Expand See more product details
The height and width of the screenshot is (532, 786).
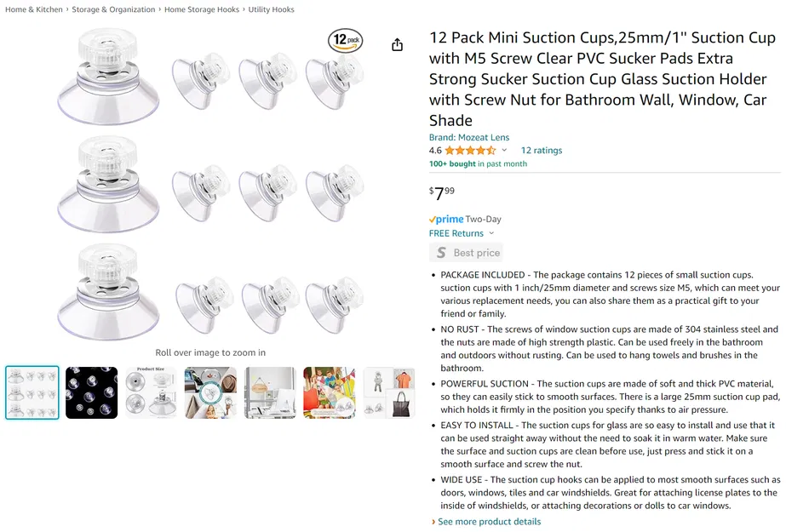tap(488, 522)
